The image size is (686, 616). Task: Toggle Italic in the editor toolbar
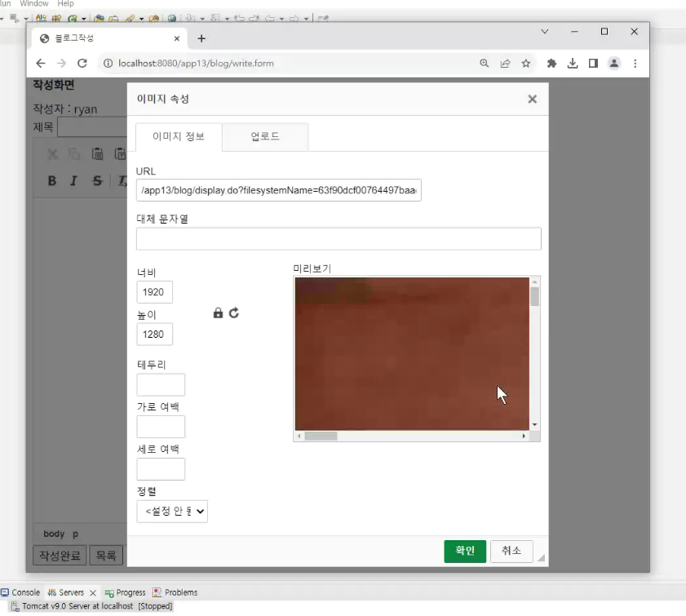pyautogui.click(x=73, y=180)
